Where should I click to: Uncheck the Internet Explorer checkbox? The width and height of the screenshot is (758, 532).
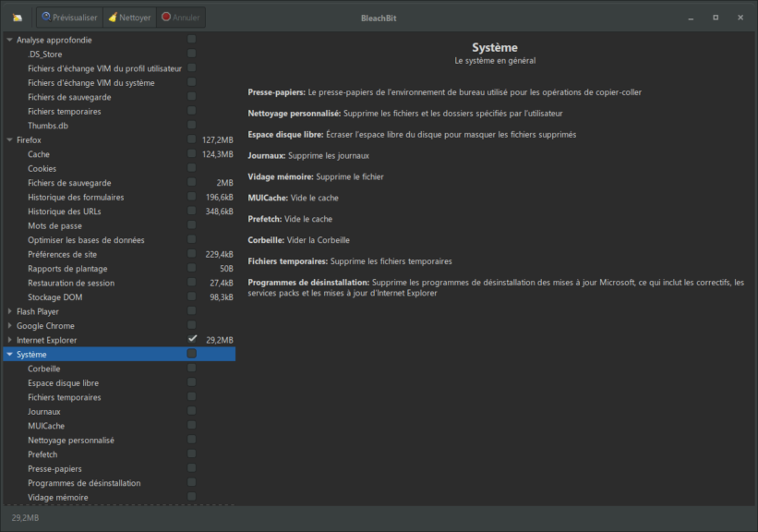(x=191, y=340)
